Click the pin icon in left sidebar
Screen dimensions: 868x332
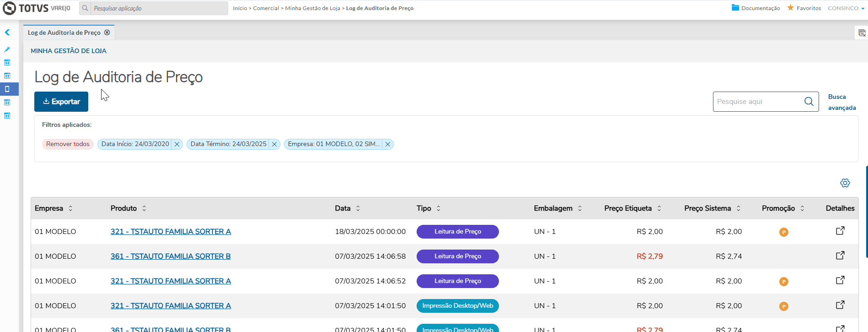(x=7, y=49)
